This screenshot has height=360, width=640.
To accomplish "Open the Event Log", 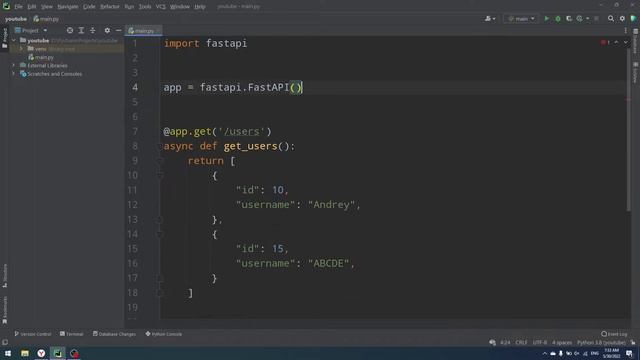I will 614,334.
